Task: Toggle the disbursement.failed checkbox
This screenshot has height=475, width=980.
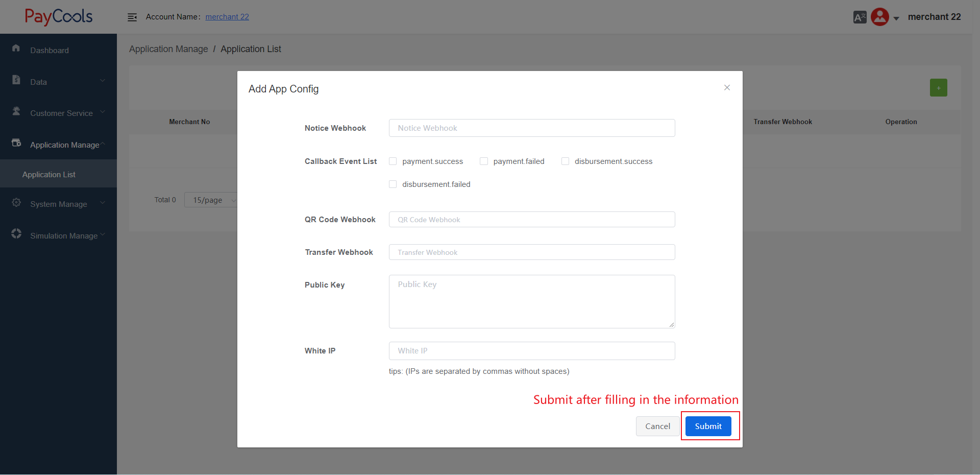Action: 393,184
